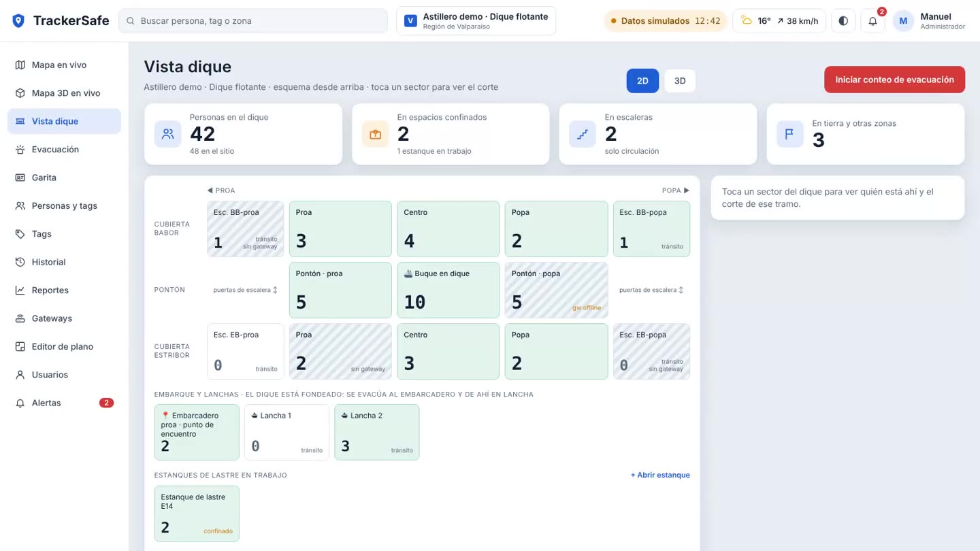The width and height of the screenshot is (980, 551).
Task: Click the confined spaces orange icon
Action: [x=375, y=134]
